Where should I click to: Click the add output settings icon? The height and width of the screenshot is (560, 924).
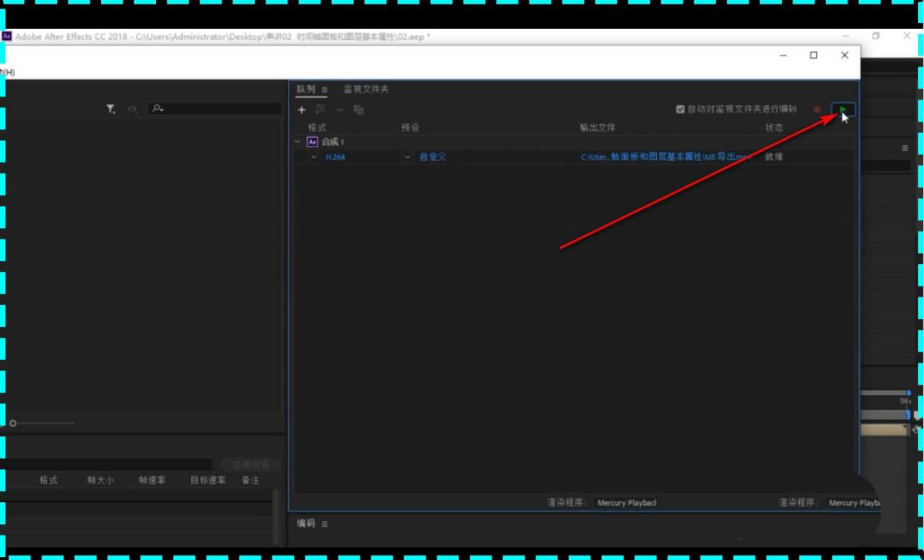(321, 110)
